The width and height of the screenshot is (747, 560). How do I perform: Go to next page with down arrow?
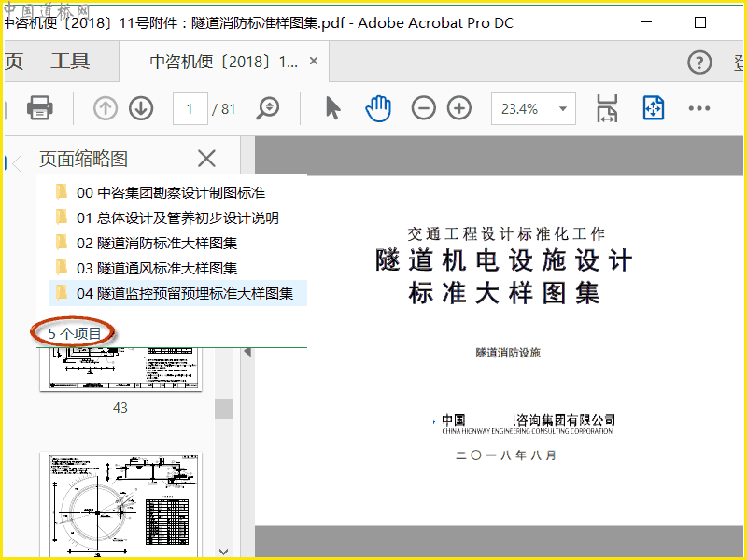click(141, 108)
